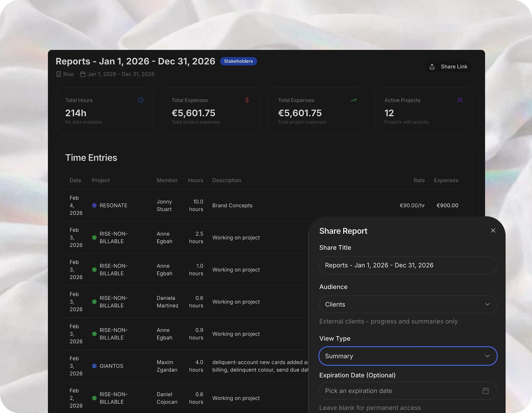Viewport: 532px width, 413px height.
Task: Click the purple users icon in Active Projects
Action: coord(460,100)
